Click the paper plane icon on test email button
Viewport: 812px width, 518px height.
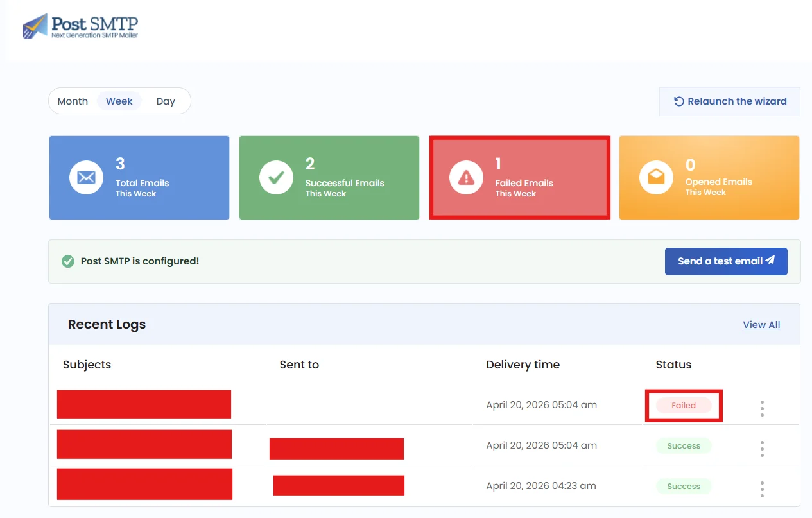point(769,261)
